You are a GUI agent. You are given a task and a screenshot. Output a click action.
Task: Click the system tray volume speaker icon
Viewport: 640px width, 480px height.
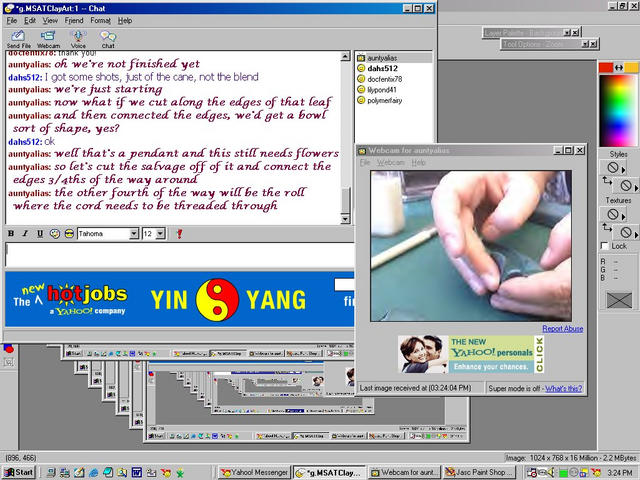click(x=551, y=473)
